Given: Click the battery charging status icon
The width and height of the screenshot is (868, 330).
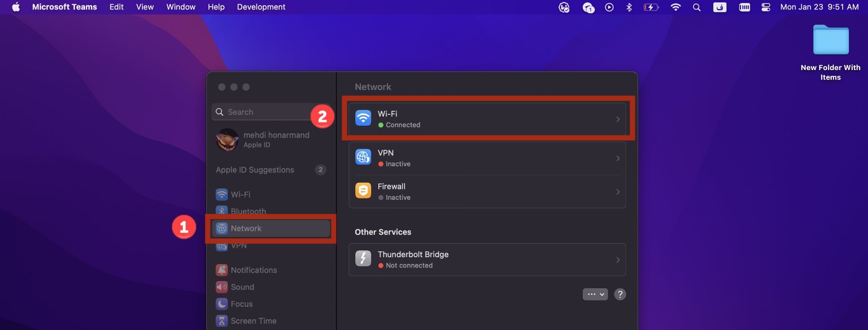Looking at the screenshot, I should (x=651, y=7).
